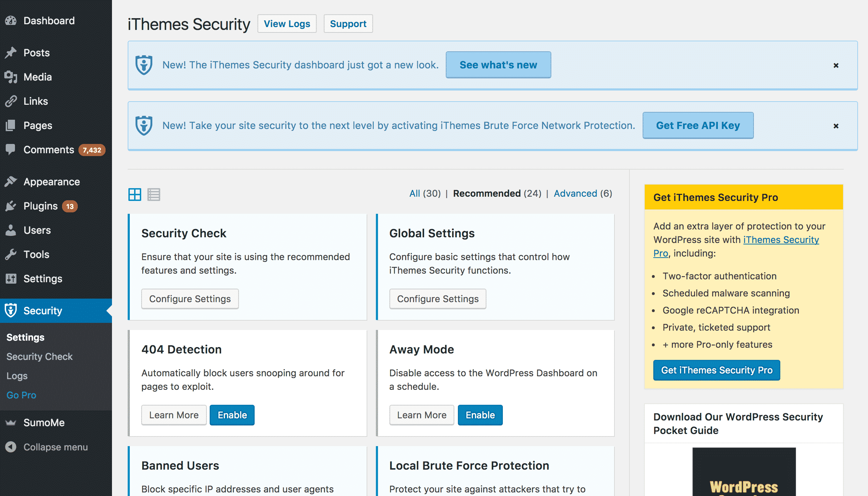
Task: Dismiss the Brute Force Network Protection notice
Action: 836,126
